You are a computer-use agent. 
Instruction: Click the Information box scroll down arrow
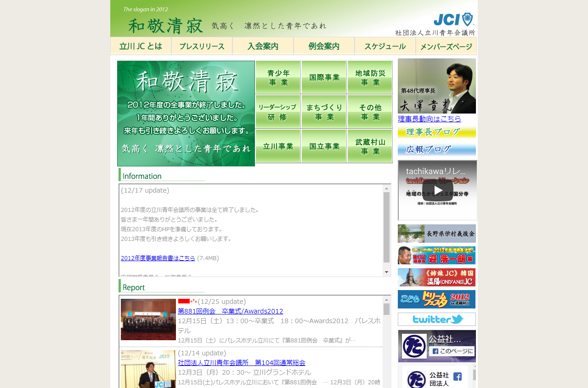click(387, 272)
